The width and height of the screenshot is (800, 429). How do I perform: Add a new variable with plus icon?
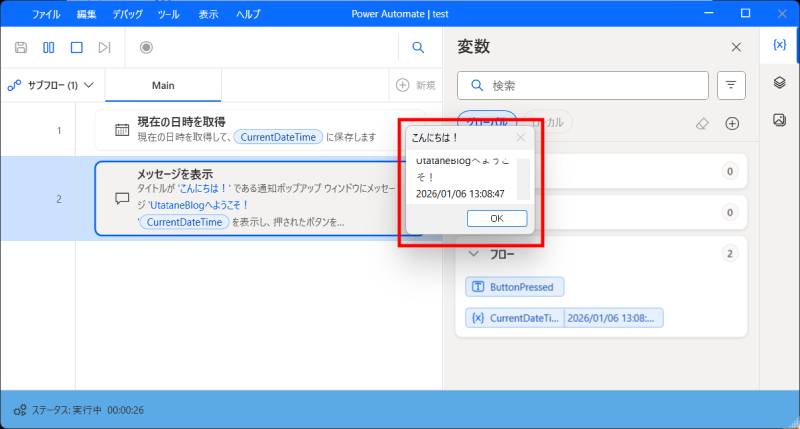(732, 123)
